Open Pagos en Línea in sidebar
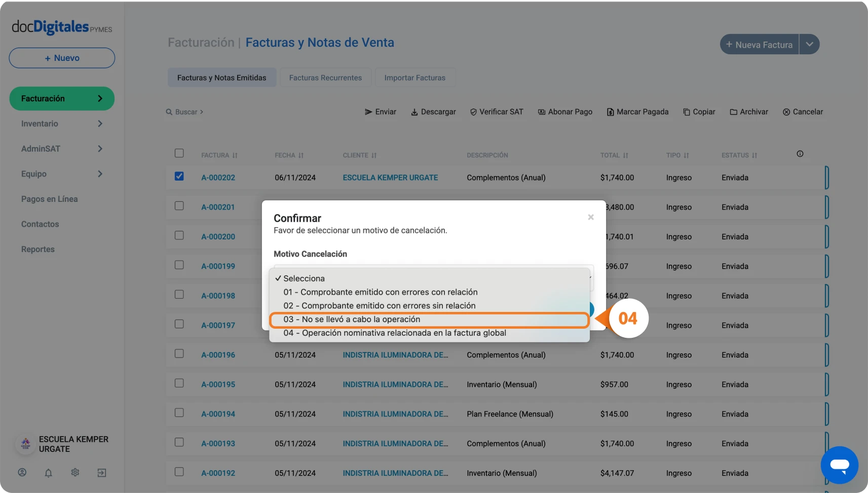Image resolution: width=868 pixels, height=493 pixels. (50, 199)
